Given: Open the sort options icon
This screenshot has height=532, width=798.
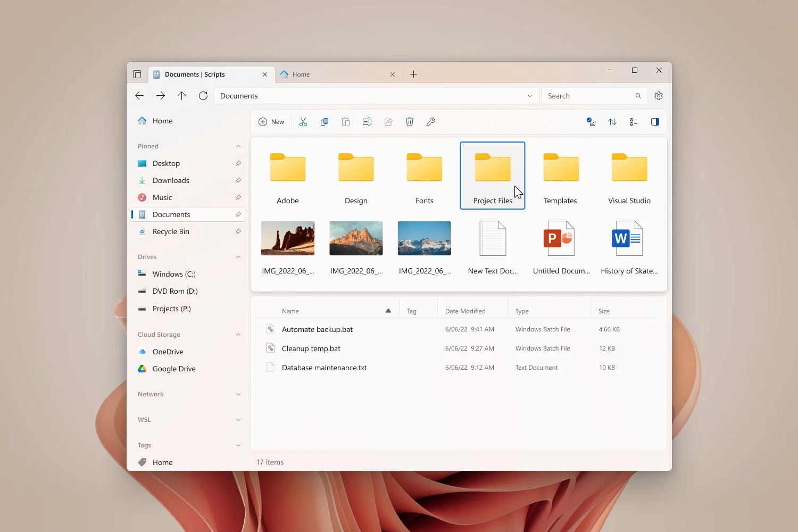Looking at the screenshot, I should pos(612,122).
